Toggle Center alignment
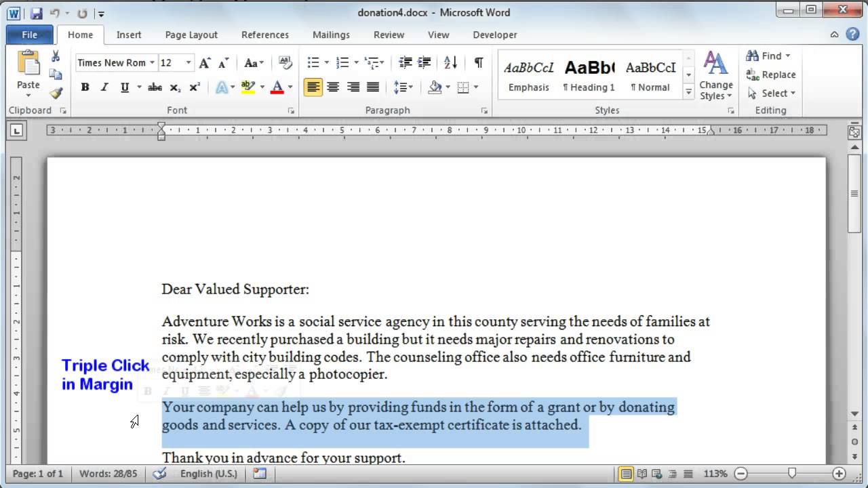The image size is (868, 488). click(333, 87)
